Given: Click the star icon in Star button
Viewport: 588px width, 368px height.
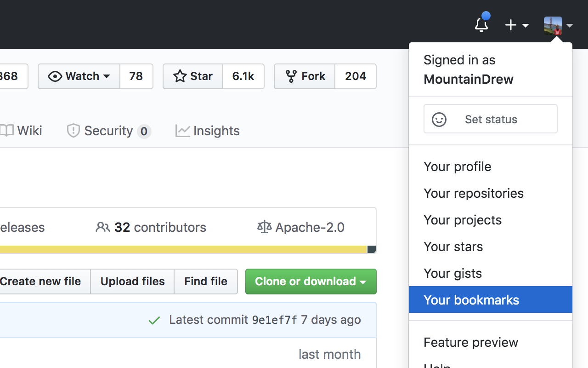Looking at the screenshot, I should (x=180, y=76).
